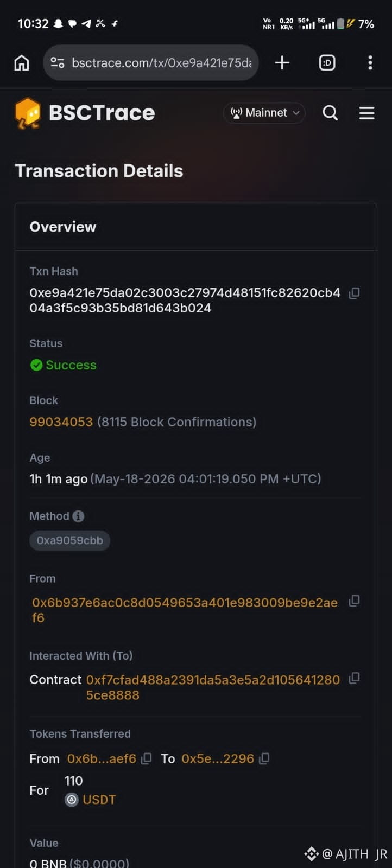This screenshot has width=392, height=868.
Task: Copy token sender 0x6b...aef6 address
Action: [x=146, y=758]
